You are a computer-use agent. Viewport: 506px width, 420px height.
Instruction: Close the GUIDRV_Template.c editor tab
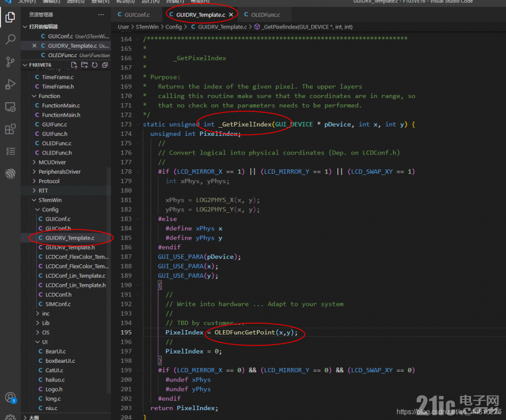[231, 15]
